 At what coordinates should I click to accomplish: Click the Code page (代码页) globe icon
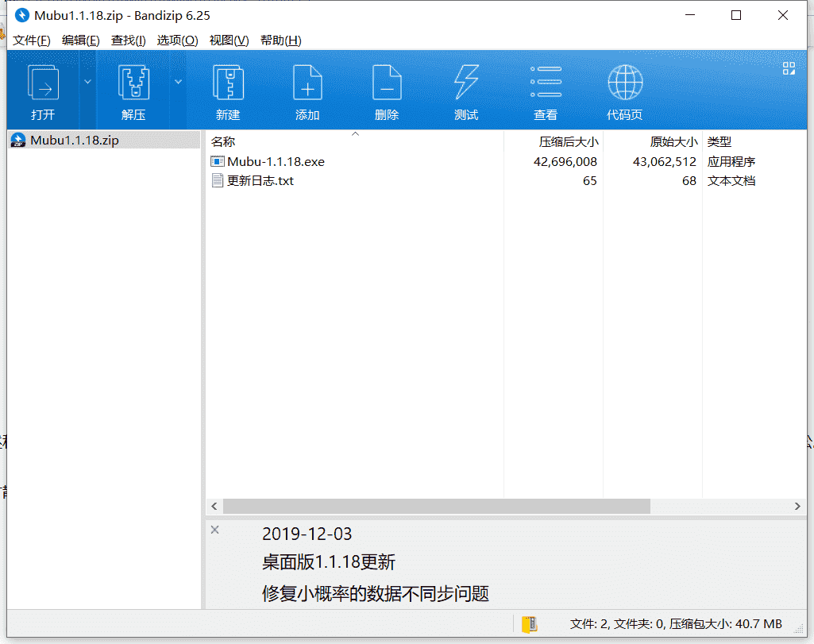point(625,83)
